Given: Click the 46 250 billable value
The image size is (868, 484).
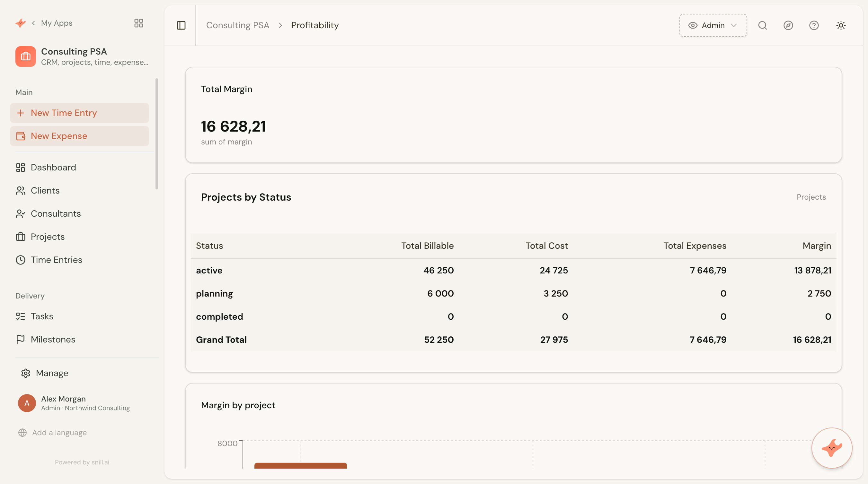Looking at the screenshot, I should (x=438, y=270).
